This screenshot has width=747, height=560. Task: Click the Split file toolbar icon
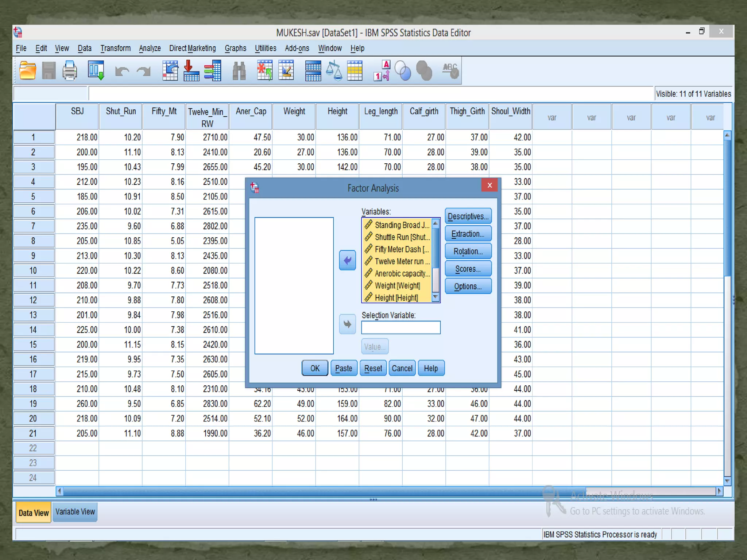click(313, 70)
